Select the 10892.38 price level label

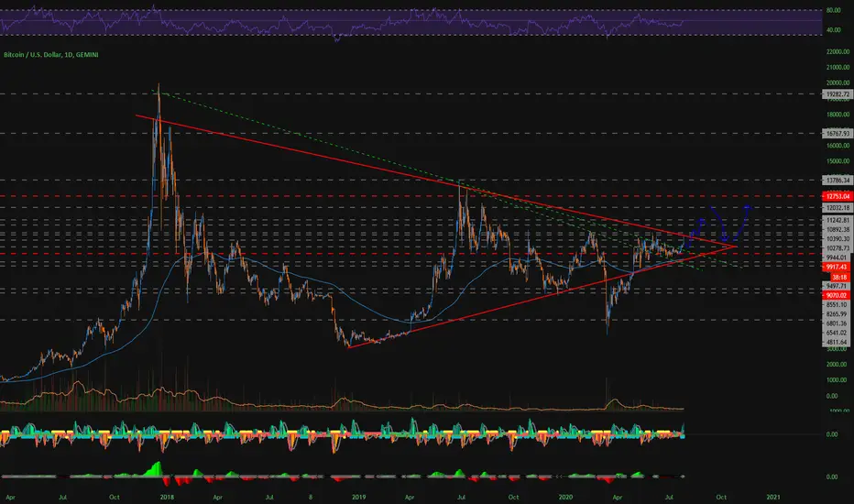(838, 229)
